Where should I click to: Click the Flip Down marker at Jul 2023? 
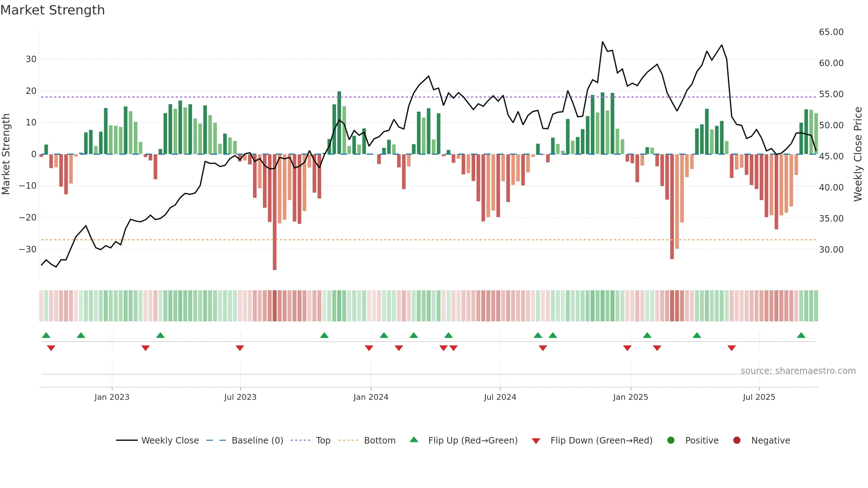240,348
